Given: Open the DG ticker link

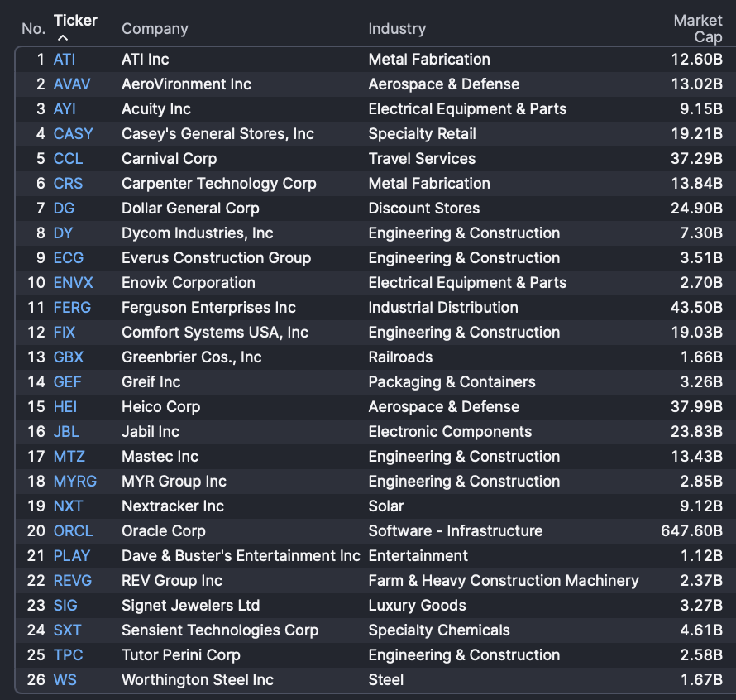Looking at the screenshot, I should 64,209.
